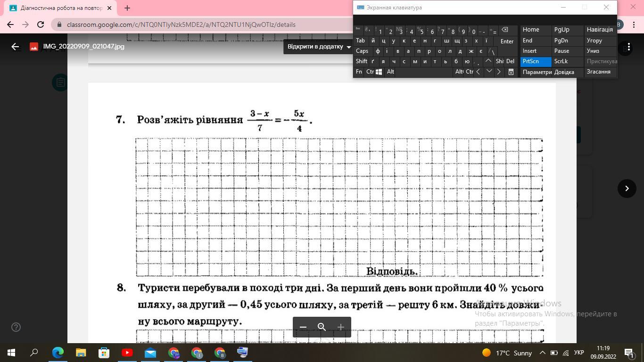Toggle Insert key on on-screen keyboard
The image size is (644, 362).
point(536,51)
